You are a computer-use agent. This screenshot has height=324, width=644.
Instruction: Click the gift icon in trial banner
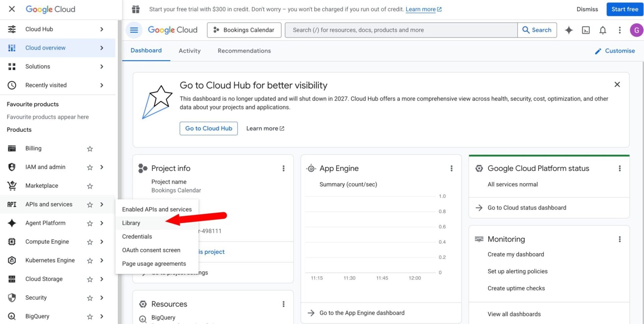coord(136,9)
